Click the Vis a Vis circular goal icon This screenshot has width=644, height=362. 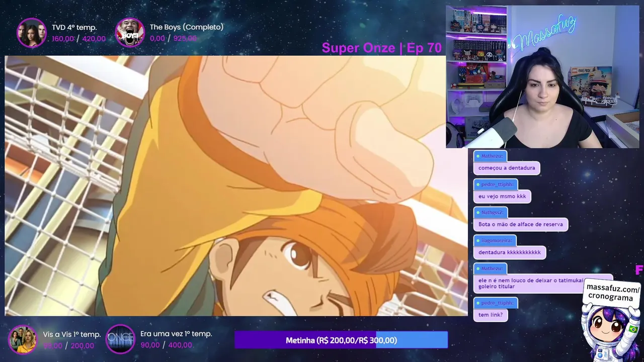pyautogui.click(x=23, y=339)
